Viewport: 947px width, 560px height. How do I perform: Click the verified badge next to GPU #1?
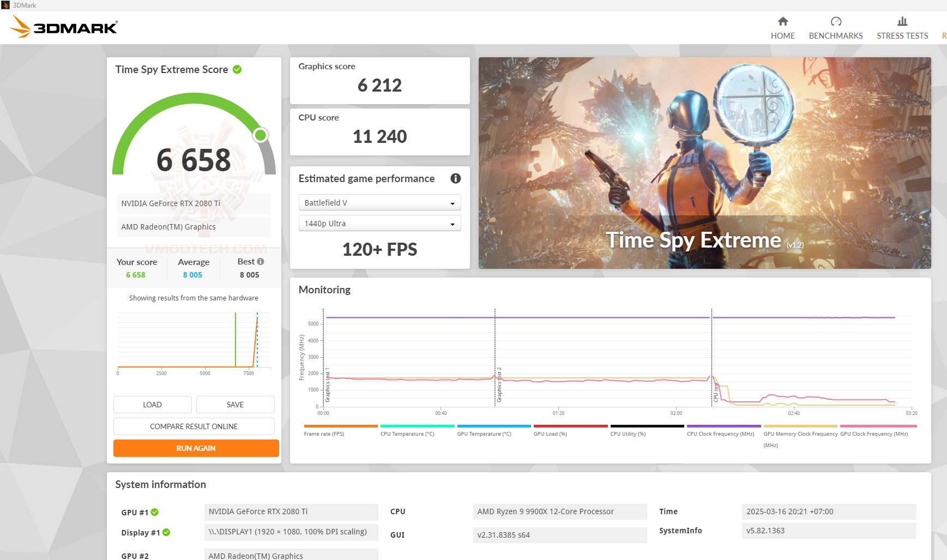point(156,512)
